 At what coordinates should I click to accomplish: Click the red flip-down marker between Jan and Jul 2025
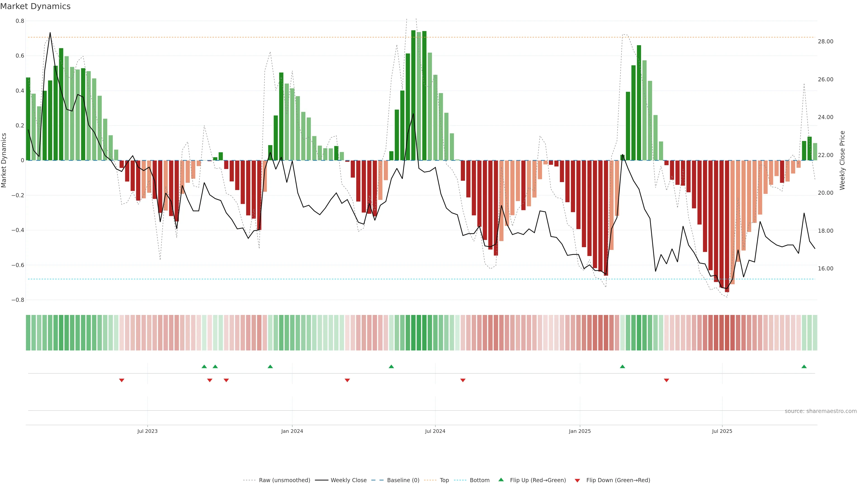(x=667, y=380)
